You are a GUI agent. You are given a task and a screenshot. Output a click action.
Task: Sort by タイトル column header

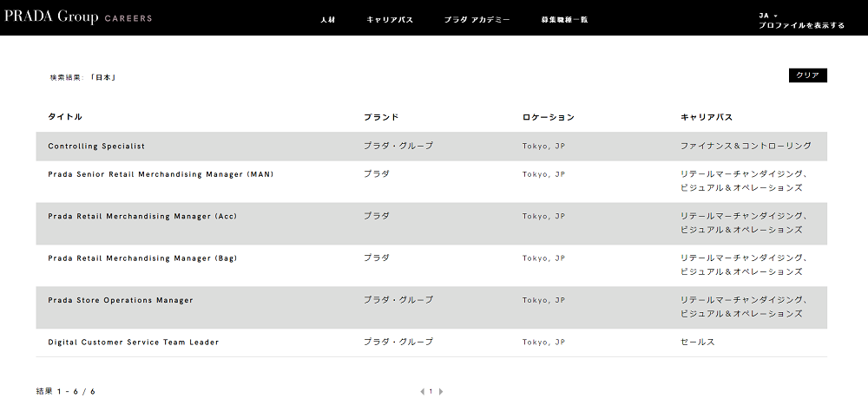click(x=65, y=117)
